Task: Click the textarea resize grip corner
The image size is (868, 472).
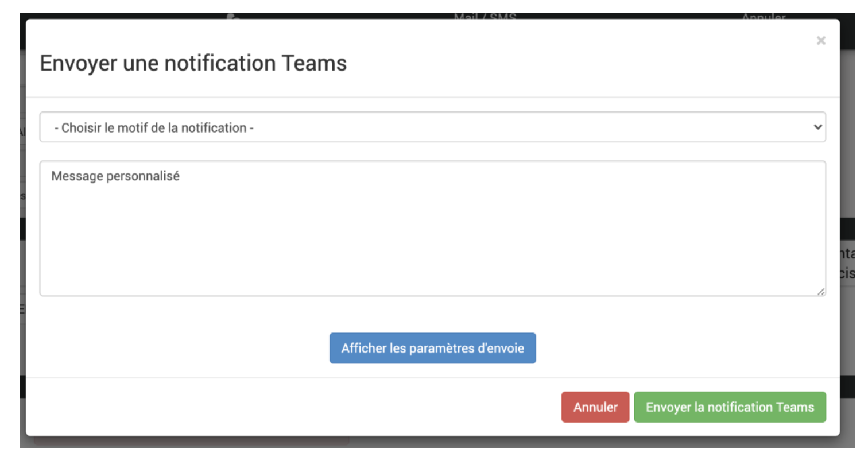Action: coord(821,292)
